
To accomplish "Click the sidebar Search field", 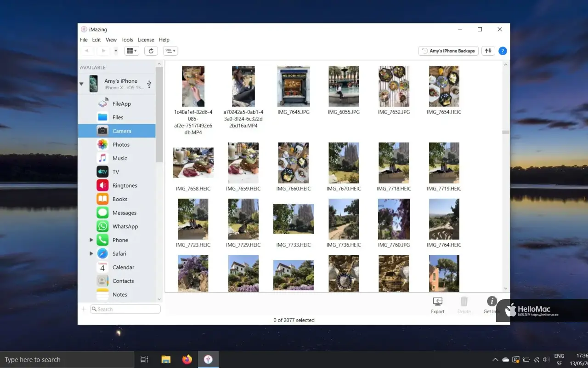I will coord(125,309).
